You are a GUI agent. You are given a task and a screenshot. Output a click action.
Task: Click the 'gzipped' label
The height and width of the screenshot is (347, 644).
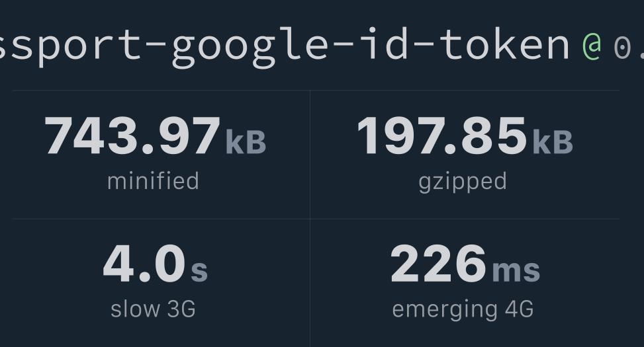click(463, 181)
